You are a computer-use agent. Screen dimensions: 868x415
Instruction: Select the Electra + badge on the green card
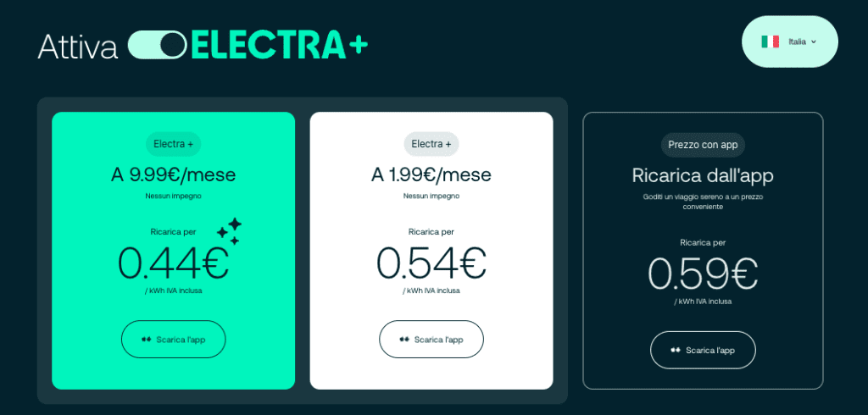point(173,144)
